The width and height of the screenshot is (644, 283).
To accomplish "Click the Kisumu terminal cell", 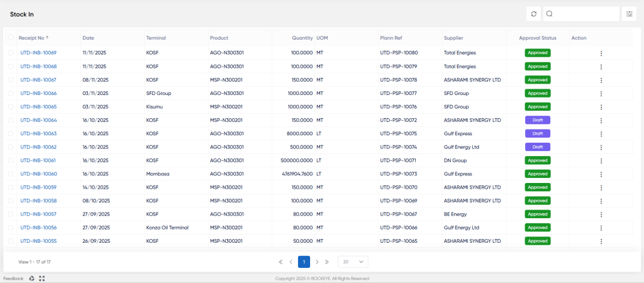I will click(x=153, y=106).
